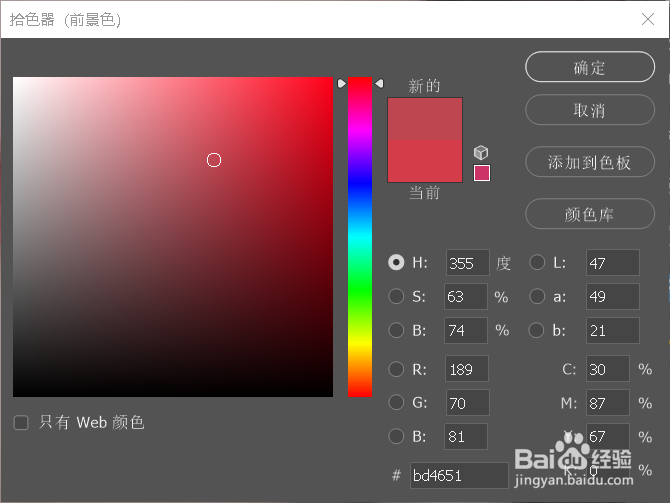
Task: Click the web-safe color swatch below cube
Action: click(482, 173)
